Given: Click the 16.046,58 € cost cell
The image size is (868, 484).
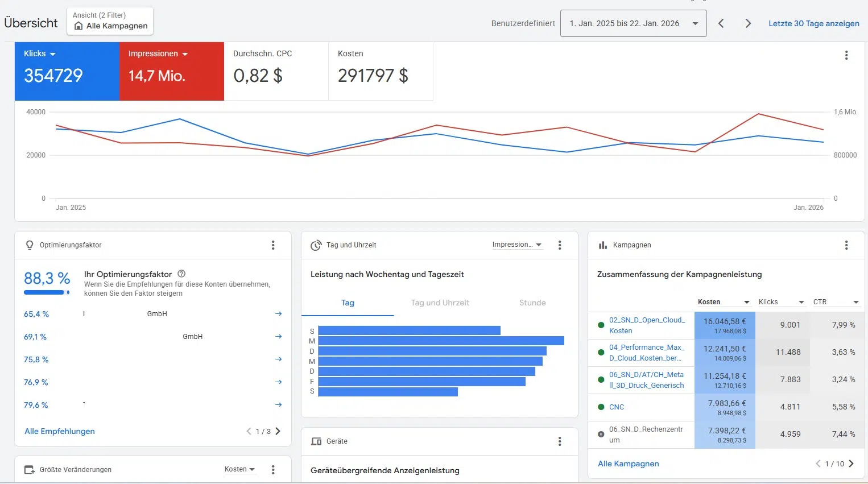Looking at the screenshot, I should pos(725,325).
